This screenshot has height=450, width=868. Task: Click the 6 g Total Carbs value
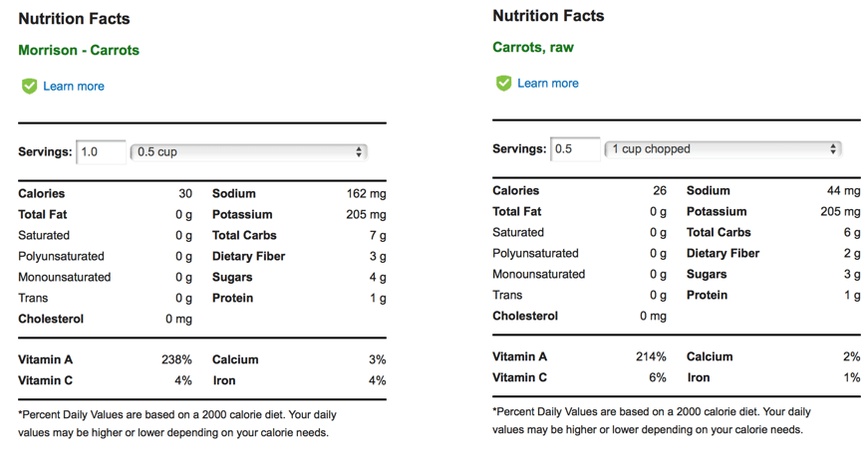click(852, 232)
